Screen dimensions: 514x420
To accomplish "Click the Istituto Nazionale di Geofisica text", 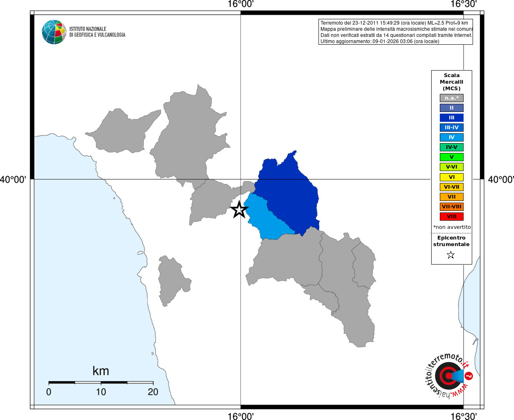I will [x=97, y=32].
